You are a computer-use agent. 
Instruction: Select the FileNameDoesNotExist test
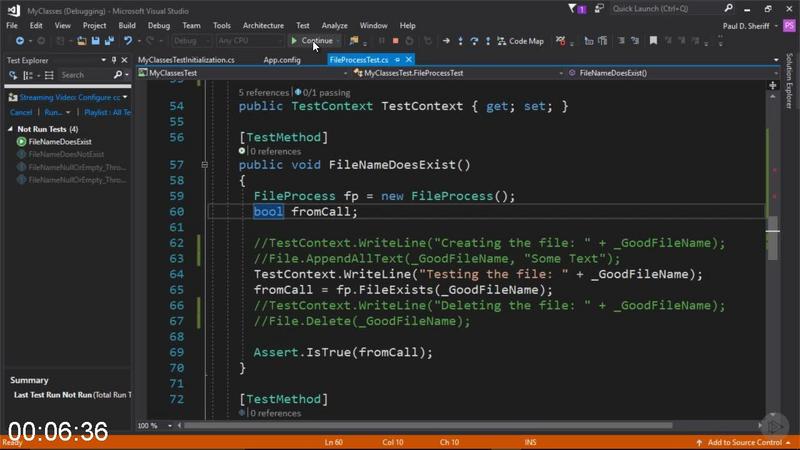[x=66, y=154]
